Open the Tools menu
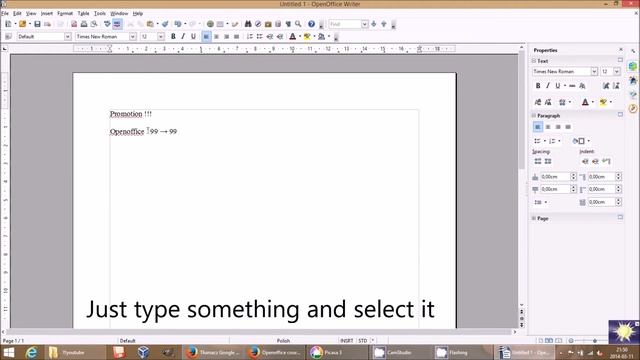Viewport: 640px width, 360px height. point(100,13)
